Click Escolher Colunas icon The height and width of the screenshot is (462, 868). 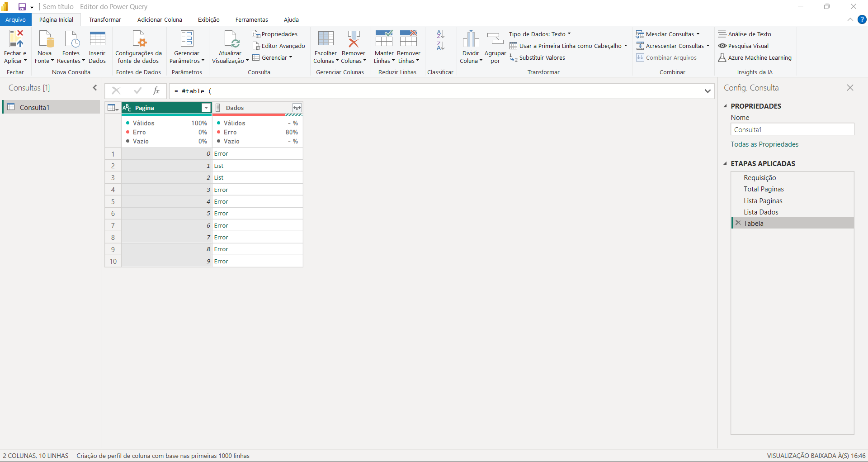click(325, 39)
